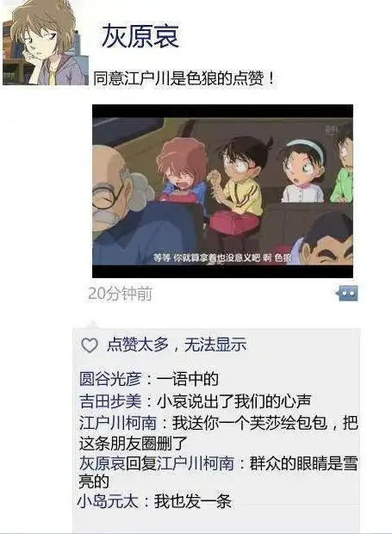Reply to comment 群众的眼睛是雪亮的
This screenshot has width=392, height=534.
point(219,472)
